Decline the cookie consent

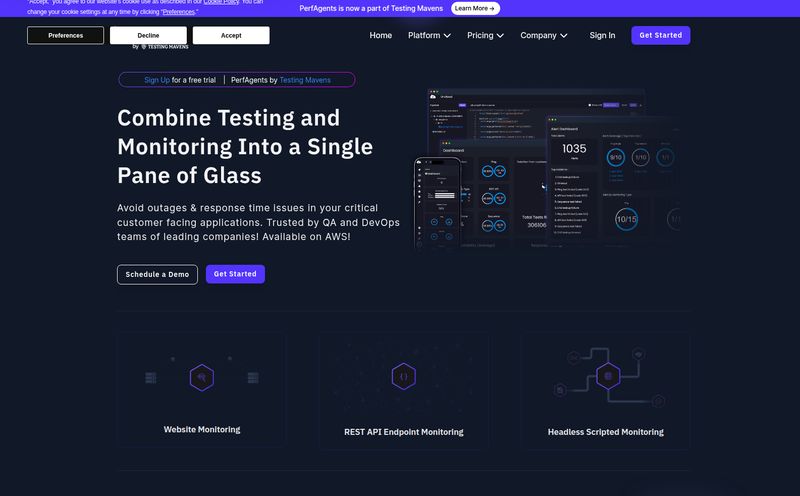148,36
